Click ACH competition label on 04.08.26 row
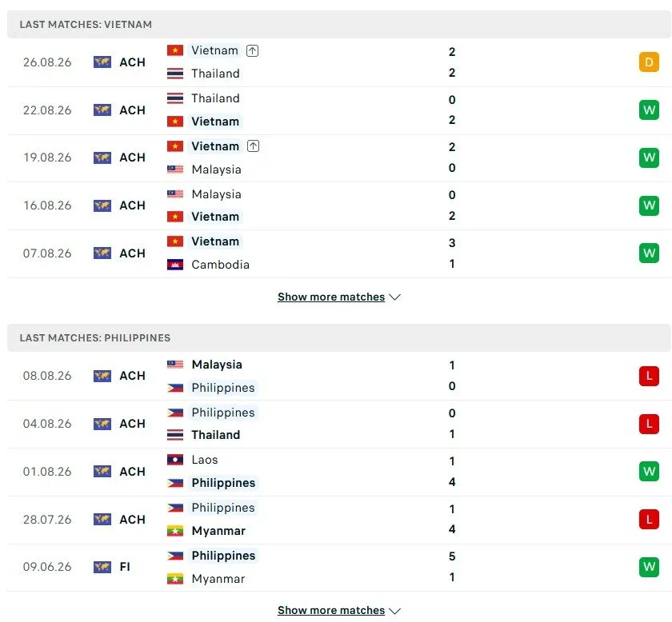This screenshot has width=672, height=622. pyautogui.click(x=133, y=424)
